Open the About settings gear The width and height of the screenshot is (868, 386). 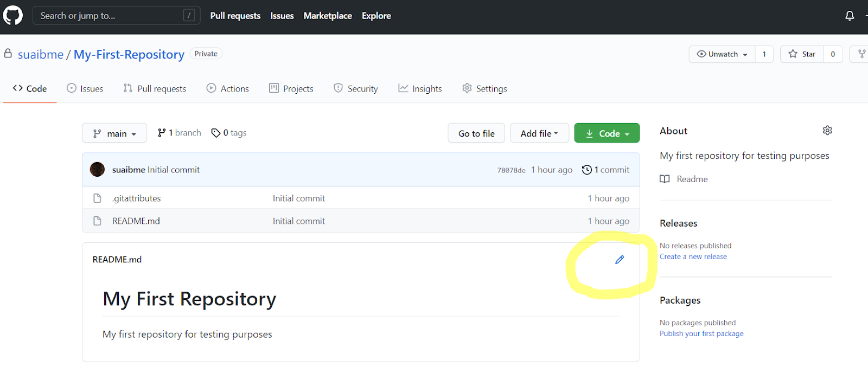827,131
